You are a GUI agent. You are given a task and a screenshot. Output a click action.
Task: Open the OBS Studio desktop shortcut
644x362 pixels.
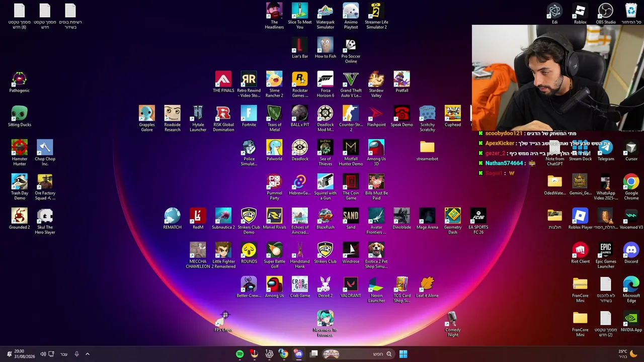point(605,14)
